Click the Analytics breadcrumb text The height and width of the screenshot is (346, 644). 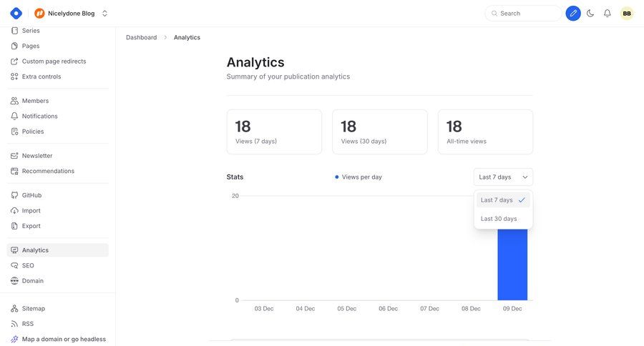coord(187,37)
